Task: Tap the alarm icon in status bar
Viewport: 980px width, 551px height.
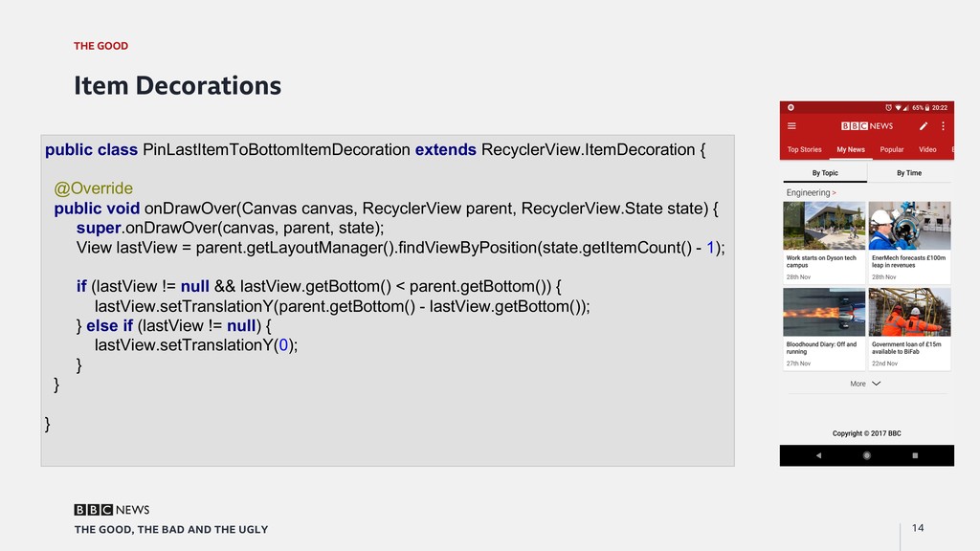Action: click(x=890, y=107)
